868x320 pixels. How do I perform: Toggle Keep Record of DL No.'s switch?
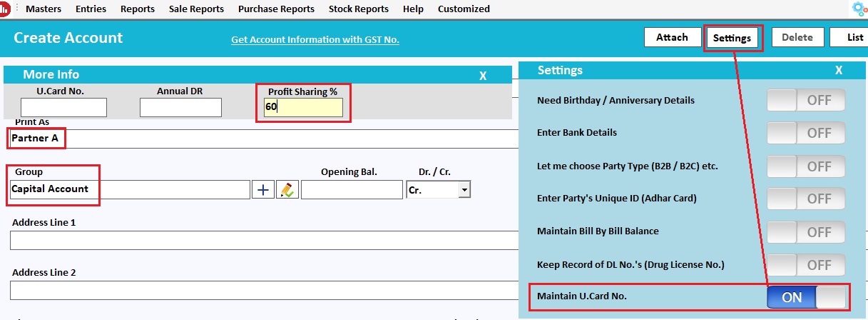(806, 265)
